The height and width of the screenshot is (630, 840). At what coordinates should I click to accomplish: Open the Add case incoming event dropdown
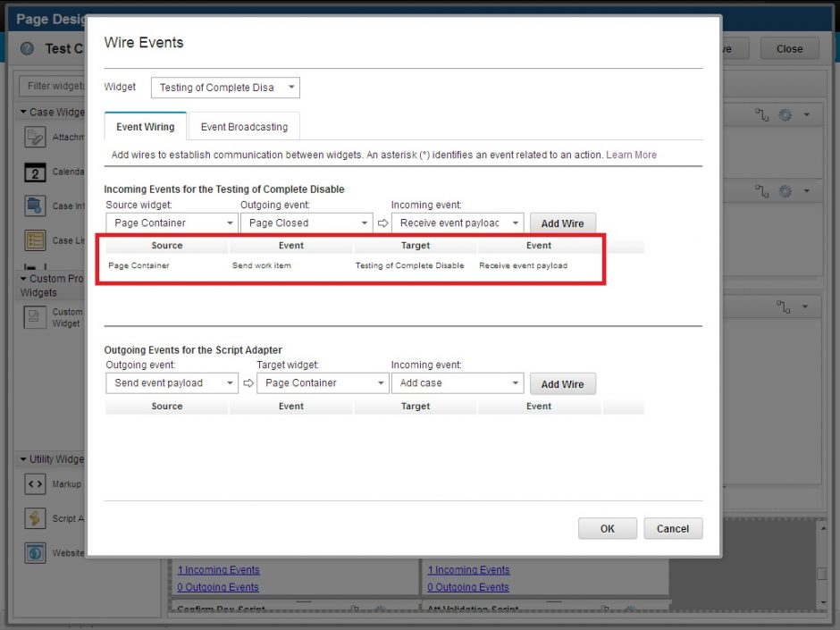[458, 383]
